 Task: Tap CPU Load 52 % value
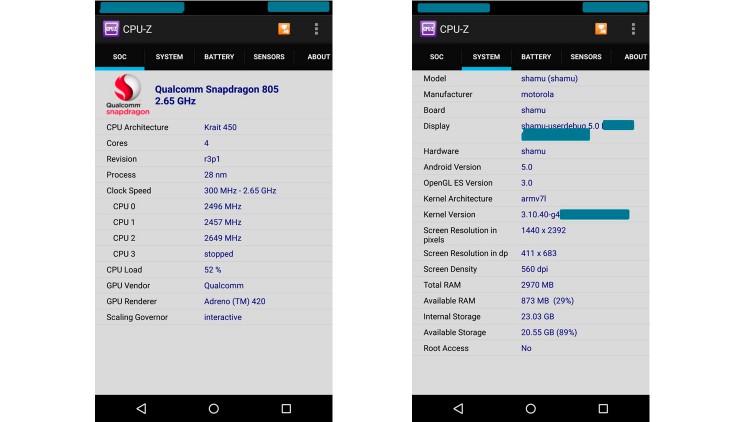(x=212, y=270)
